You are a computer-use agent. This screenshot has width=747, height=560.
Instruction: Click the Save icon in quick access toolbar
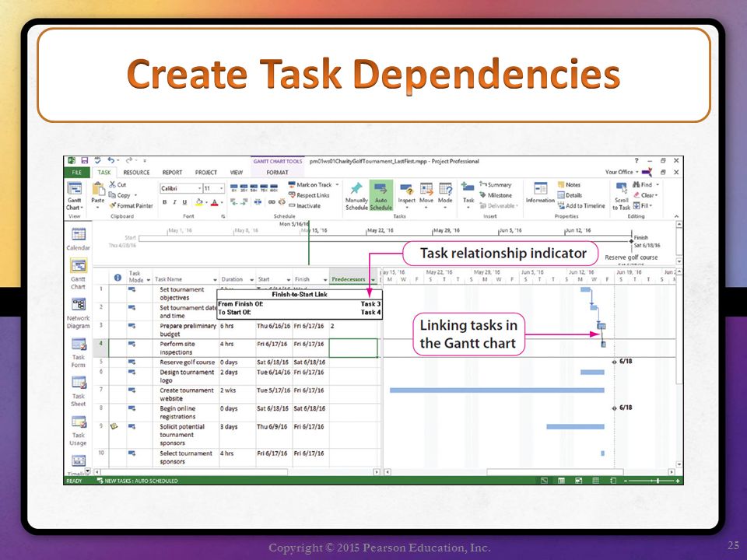click(85, 161)
